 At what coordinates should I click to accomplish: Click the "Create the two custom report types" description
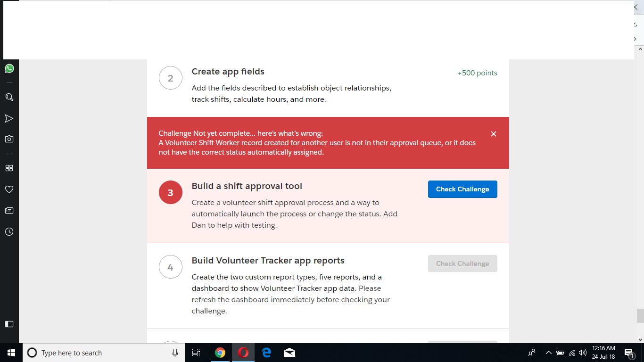click(291, 294)
